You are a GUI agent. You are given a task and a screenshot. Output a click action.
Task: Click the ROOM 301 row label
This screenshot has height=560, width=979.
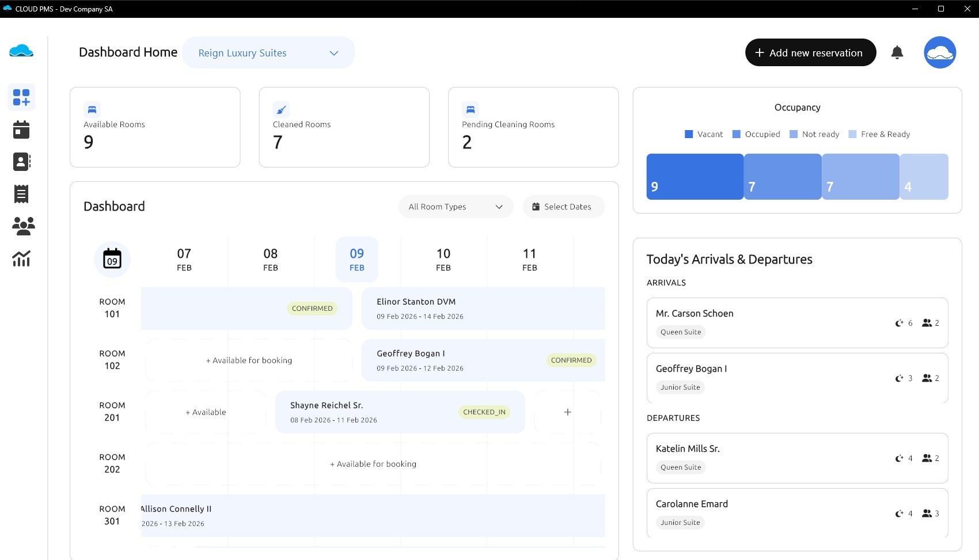click(112, 515)
